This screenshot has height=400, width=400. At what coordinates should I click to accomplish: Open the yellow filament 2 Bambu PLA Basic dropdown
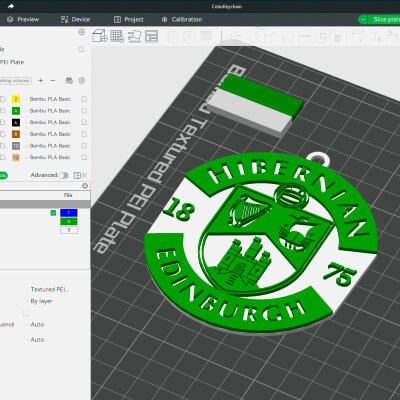click(x=50, y=99)
